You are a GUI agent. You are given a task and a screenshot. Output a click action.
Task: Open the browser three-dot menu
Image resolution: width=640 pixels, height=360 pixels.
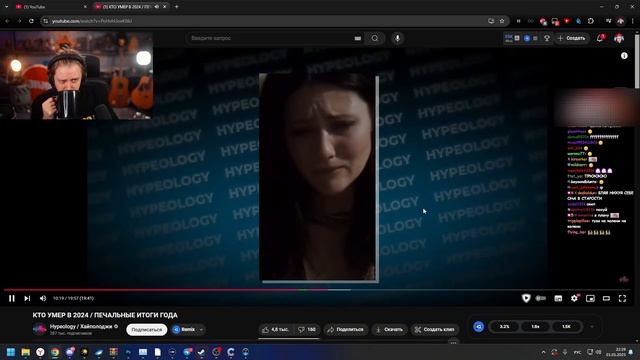pyautogui.click(x=633, y=21)
